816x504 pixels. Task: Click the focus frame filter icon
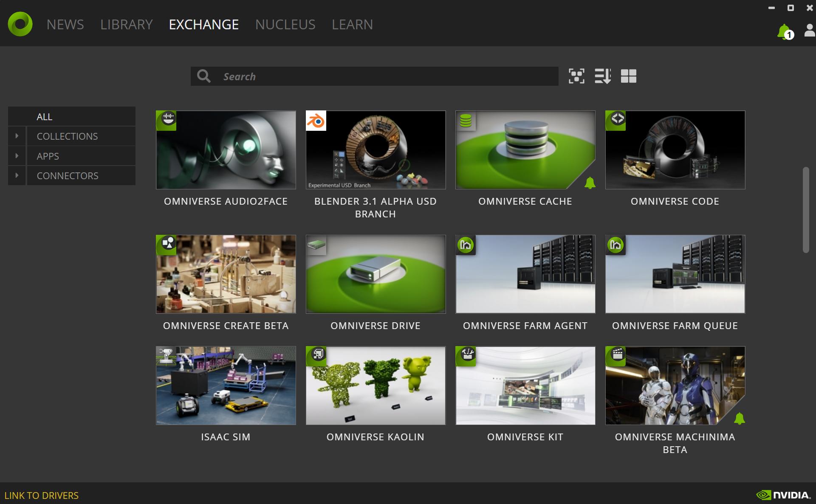[x=576, y=76]
